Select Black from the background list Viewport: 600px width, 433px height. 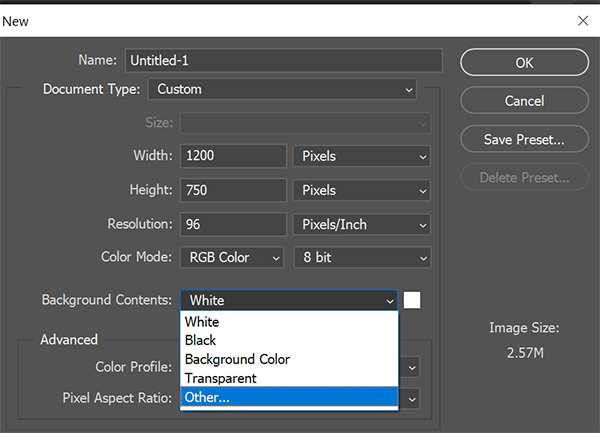tap(289, 340)
